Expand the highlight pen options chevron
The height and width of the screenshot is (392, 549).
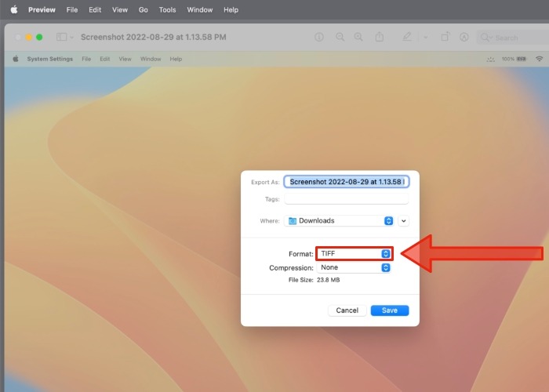(x=425, y=37)
